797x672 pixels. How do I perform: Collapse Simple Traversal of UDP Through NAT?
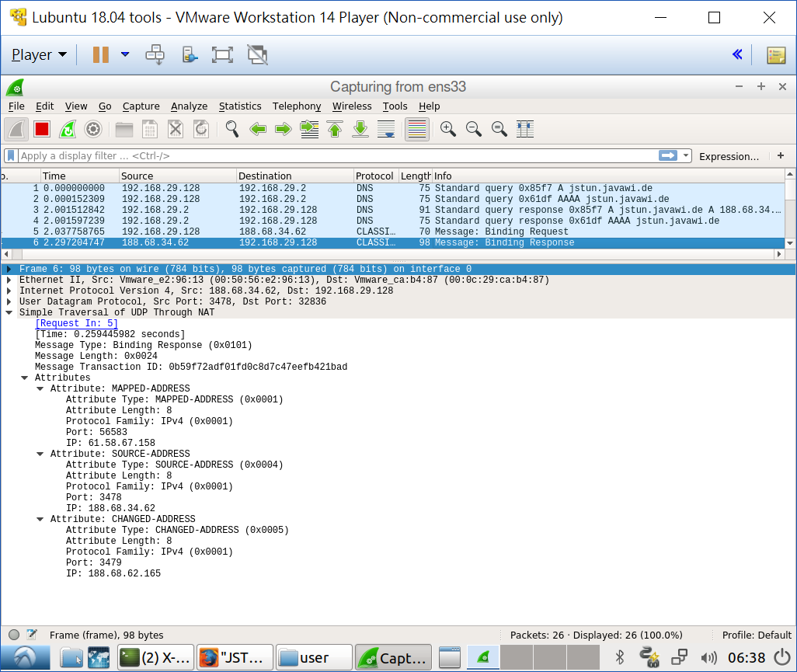pos(9,312)
